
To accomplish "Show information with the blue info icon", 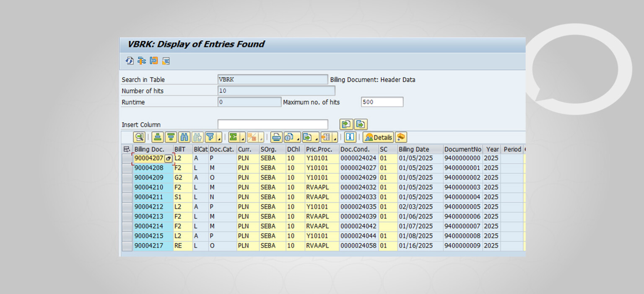I will click(350, 137).
